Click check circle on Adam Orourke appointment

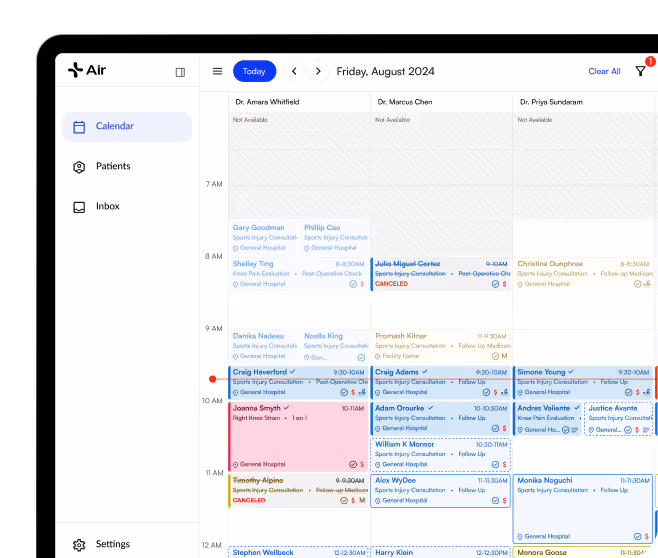coord(495,428)
